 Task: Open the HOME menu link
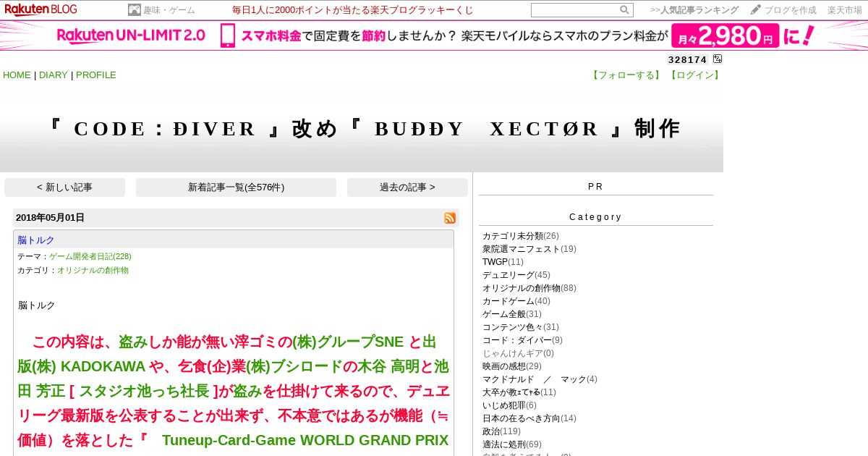(x=17, y=75)
